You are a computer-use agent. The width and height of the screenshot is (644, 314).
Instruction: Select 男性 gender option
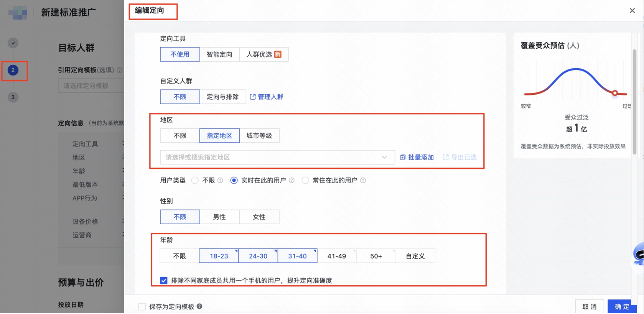[219, 217]
